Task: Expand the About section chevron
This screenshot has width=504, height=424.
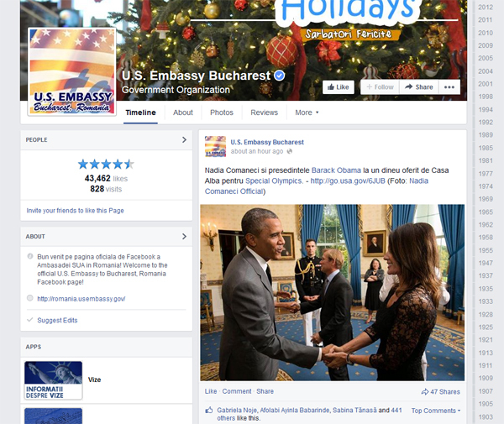Action: pos(184,237)
